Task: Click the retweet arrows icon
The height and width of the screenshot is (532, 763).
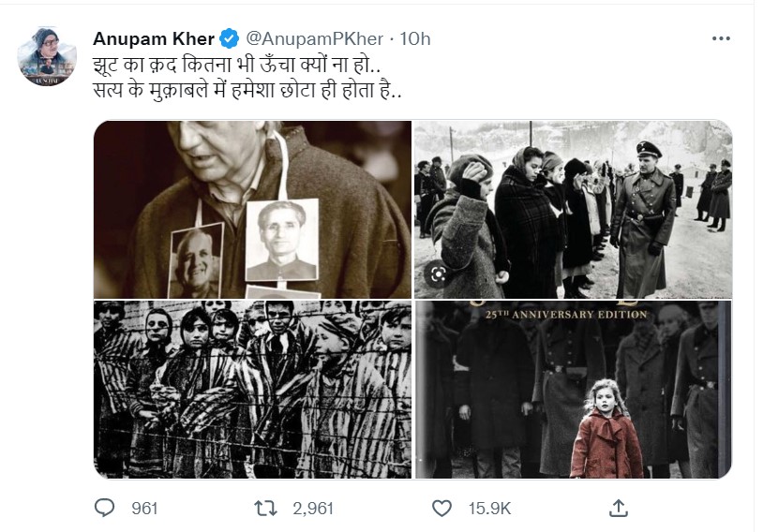Action: [266, 508]
